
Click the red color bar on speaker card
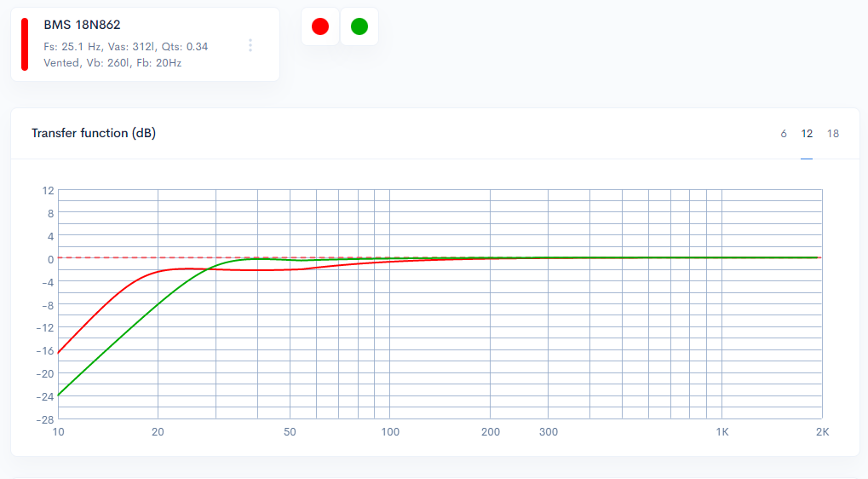pyautogui.click(x=25, y=44)
